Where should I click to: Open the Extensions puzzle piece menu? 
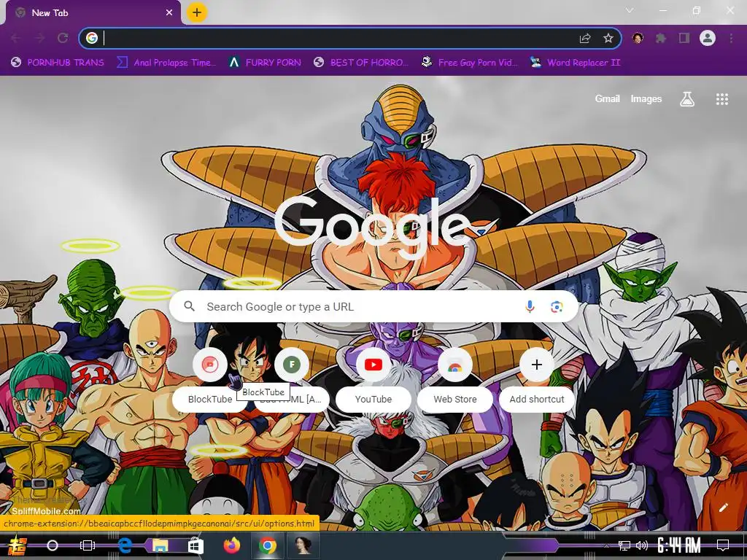pos(661,38)
